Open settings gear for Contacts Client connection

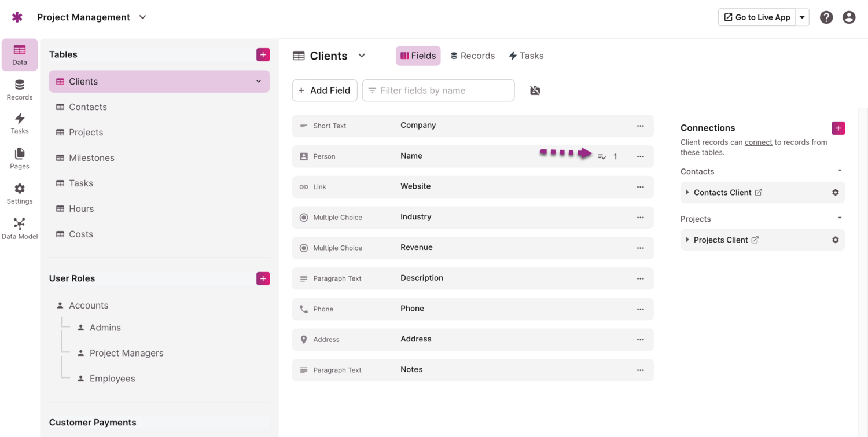coord(835,193)
